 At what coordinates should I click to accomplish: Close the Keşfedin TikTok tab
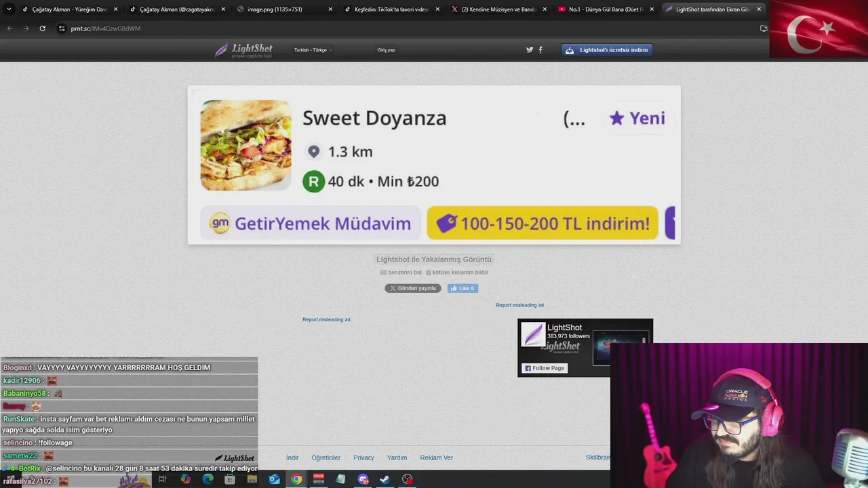click(x=437, y=9)
